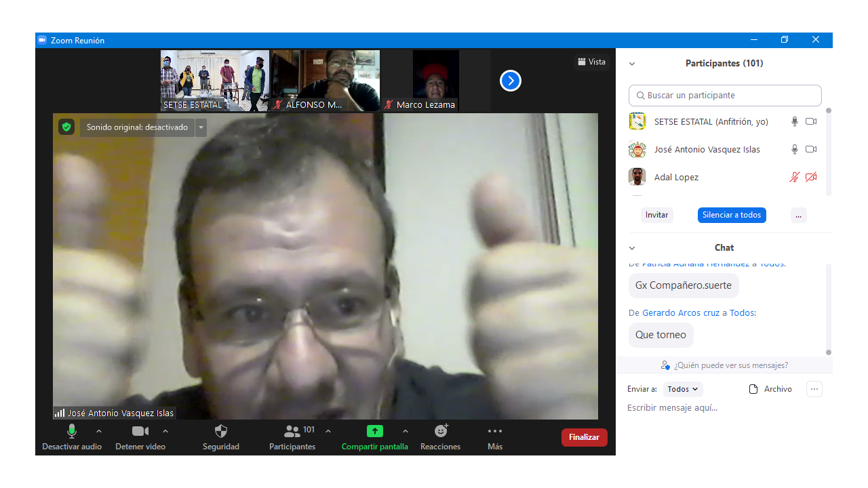Show next participants with blue arrow
The image size is (868, 488).
click(511, 81)
